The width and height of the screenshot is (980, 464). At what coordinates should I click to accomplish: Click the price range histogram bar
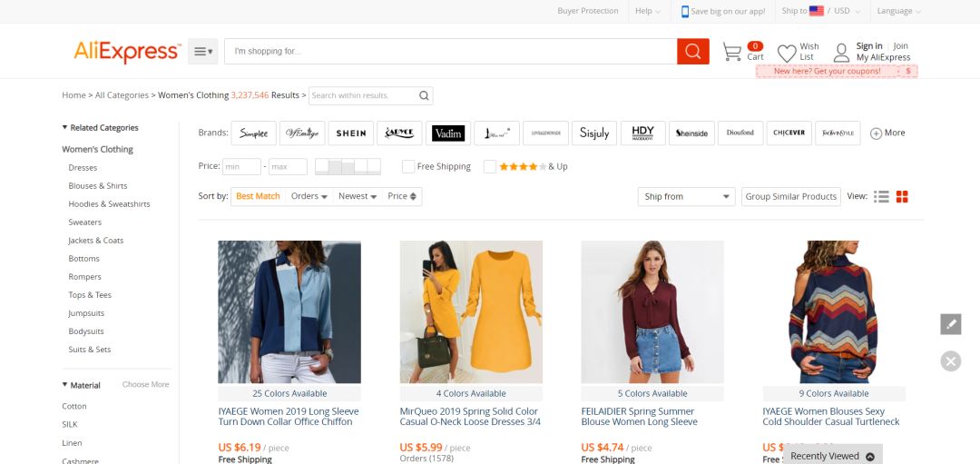348,166
